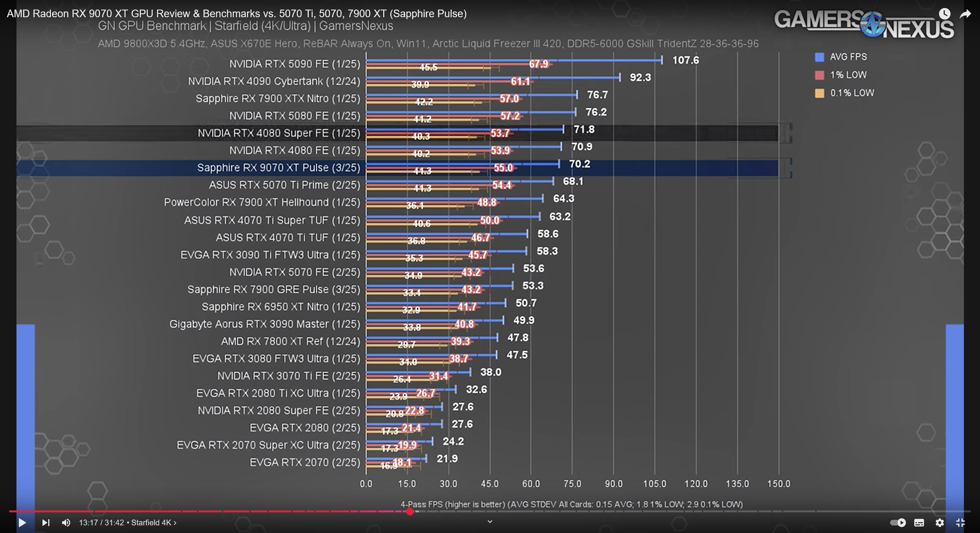Click the 92.3 value of the RTX 4090
Image resolution: width=980 pixels, height=533 pixels.
tap(640, 77)
